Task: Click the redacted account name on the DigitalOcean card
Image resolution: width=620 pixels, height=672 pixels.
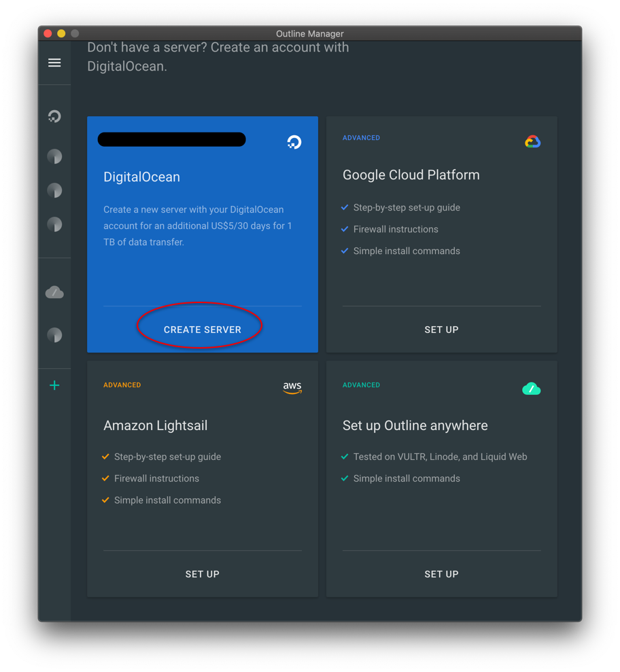Action: (171, 139)
